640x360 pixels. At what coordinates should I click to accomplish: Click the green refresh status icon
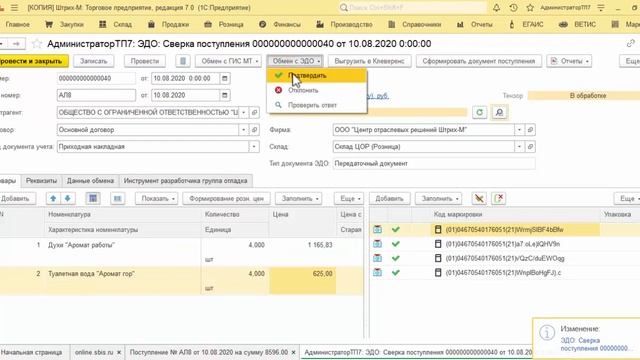(480, 112)
